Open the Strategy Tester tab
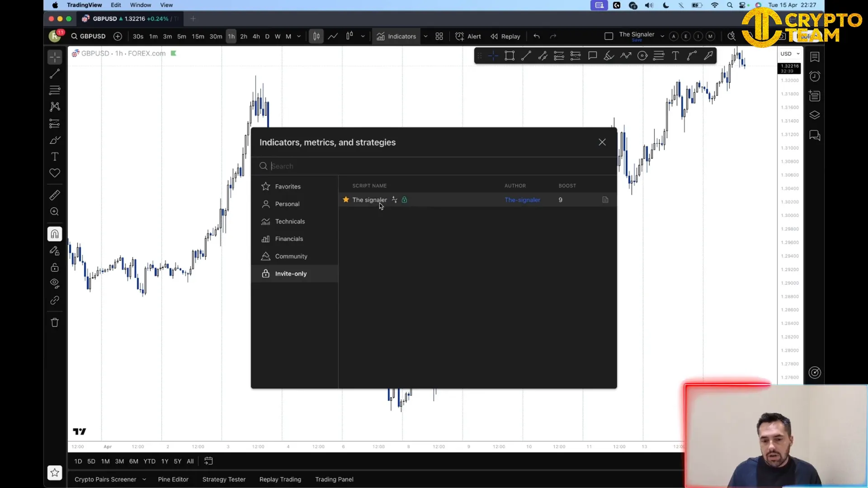 tap(224, 479)
